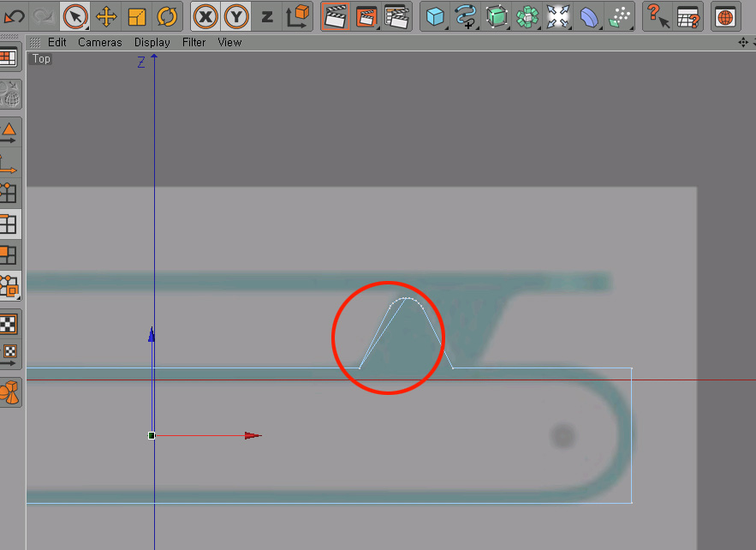Toggle the World/Object coordinate system icon
This screenshot has height=550, width=756.
coord(297,17)
